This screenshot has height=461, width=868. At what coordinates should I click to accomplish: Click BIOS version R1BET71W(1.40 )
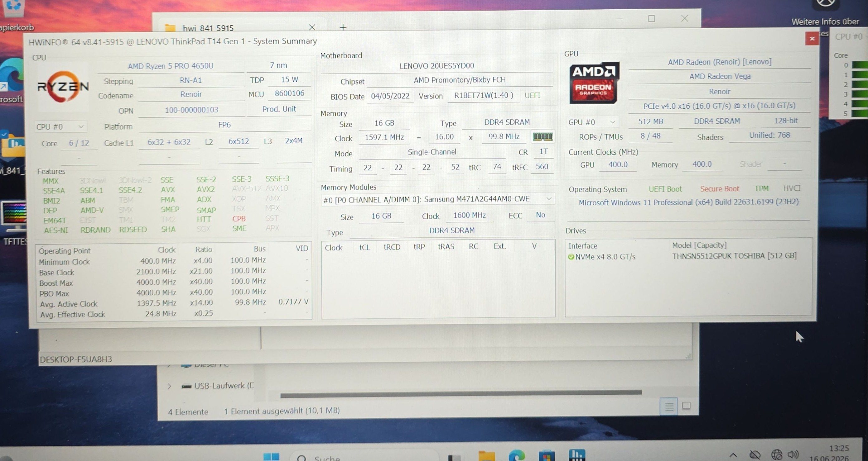point(484,95)
